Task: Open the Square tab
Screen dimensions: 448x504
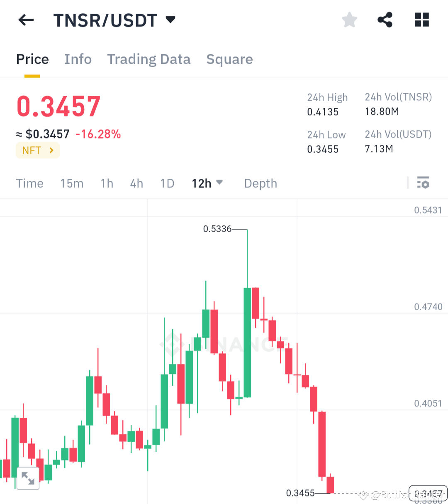Action: point(229,59)
